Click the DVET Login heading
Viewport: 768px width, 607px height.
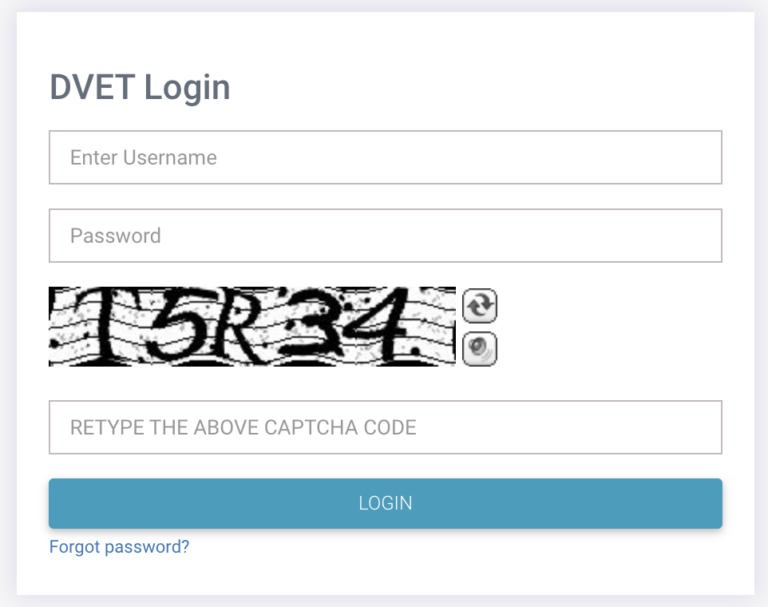[140, 88]
